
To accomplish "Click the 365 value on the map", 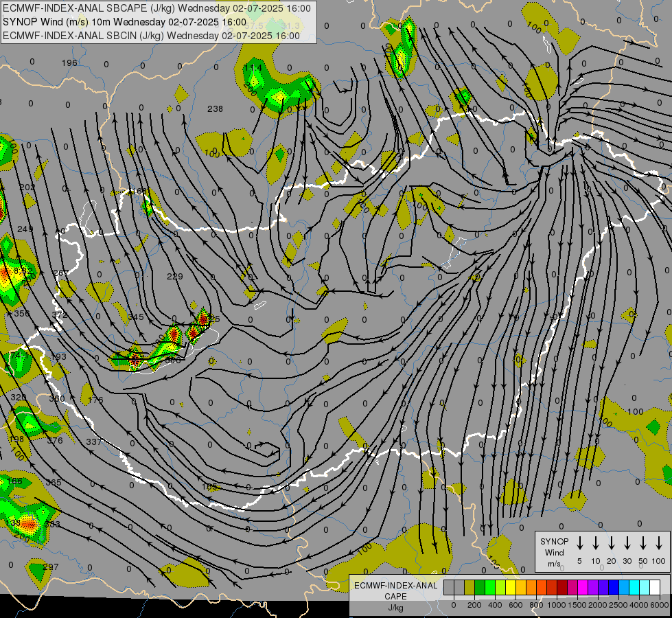I will coord(54,483).
